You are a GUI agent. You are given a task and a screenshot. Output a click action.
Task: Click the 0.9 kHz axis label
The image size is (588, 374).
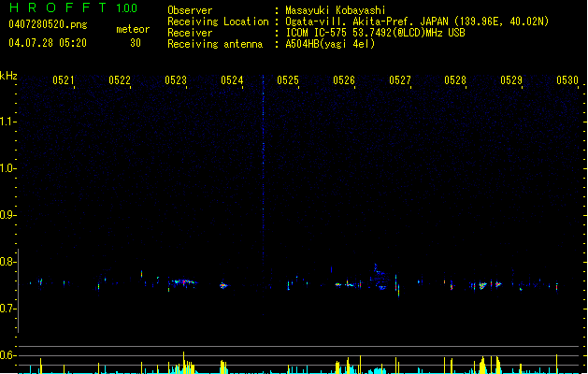pyautogui.click(x=7, y=215)
